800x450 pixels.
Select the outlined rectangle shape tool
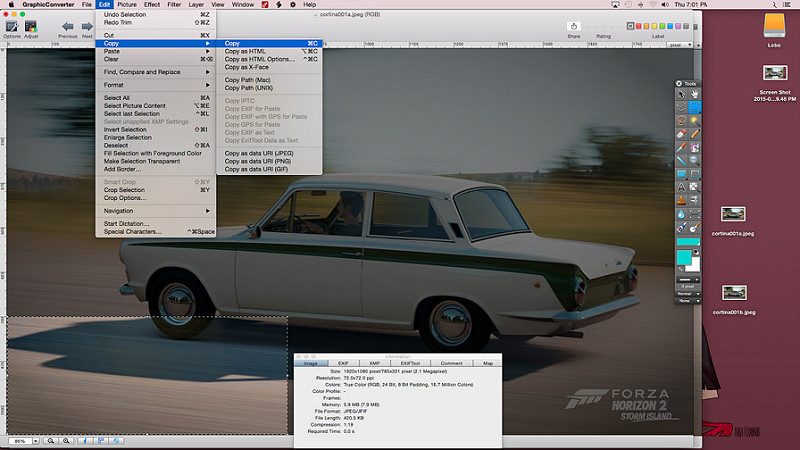click(694, 174)
